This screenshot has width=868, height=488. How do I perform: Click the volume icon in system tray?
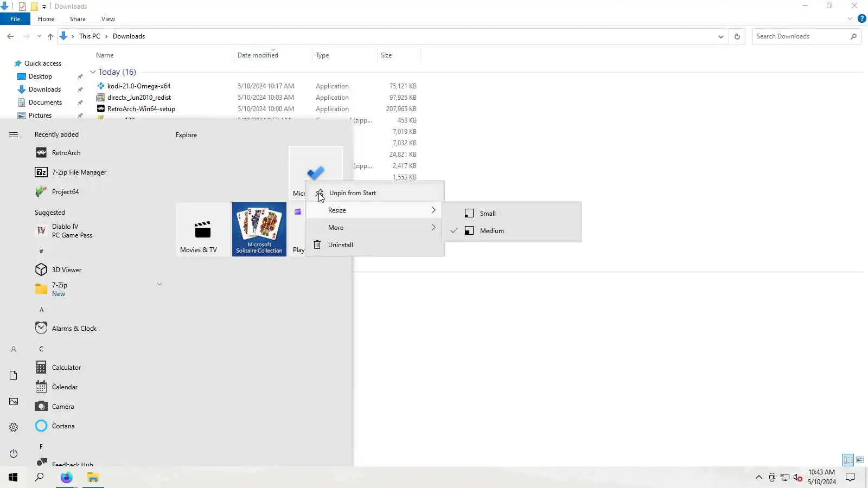[797, 477]
